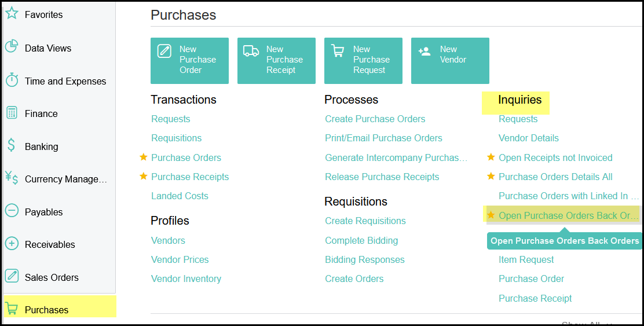This screenshot has width=644, height=326.
Task: Click the Finance calculator icon
Action: tap(12, 113)
